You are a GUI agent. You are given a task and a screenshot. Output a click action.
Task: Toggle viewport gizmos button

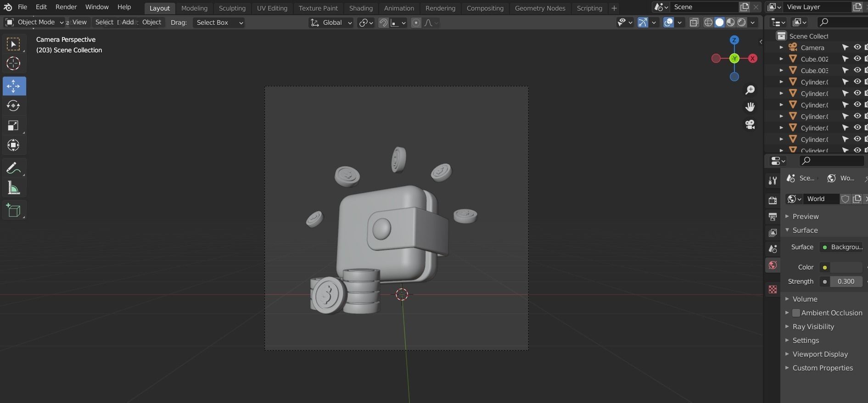pyautogui.click(x=643, y=22)
